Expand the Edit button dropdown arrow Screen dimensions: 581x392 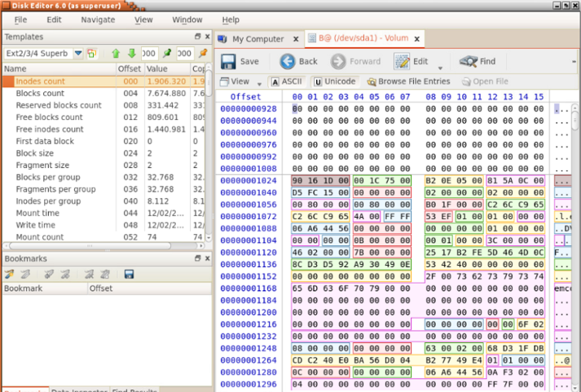[x=441, y=67]
